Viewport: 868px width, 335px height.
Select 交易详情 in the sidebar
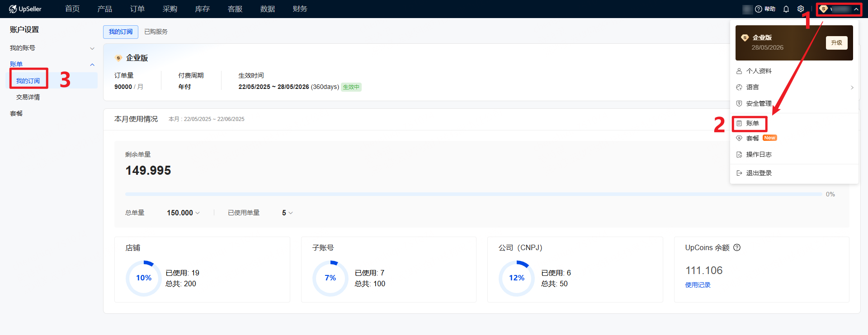[x=28, y=97]
